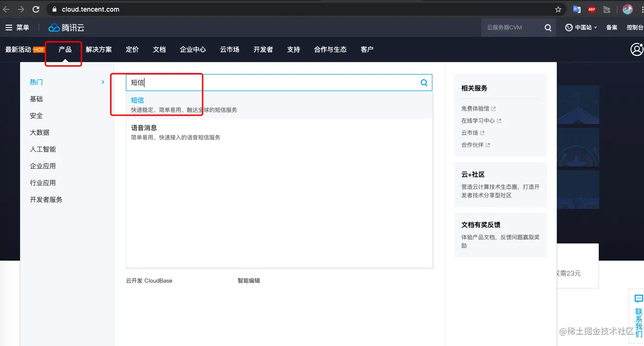Image resolution: width=644 pixels, height=346 pixels.
Task: Open the 支持 nav item
Action: click(x=294, y=49)
